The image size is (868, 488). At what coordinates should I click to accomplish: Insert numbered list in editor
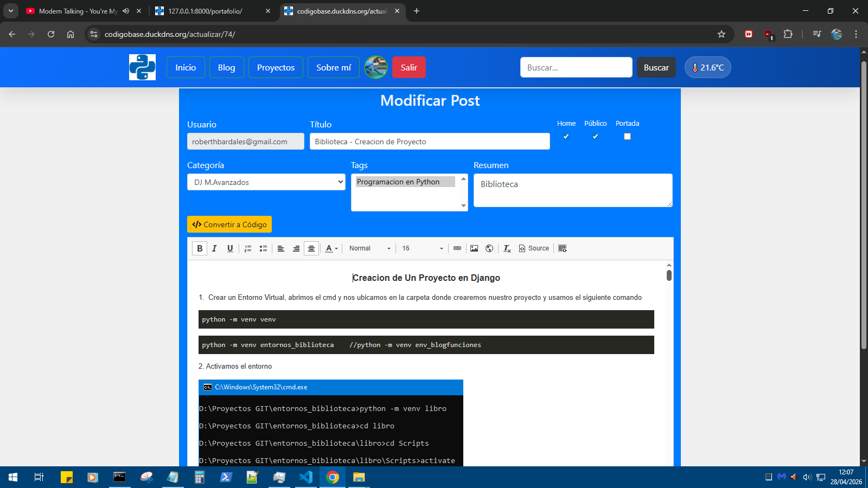[x=248, y=248]
